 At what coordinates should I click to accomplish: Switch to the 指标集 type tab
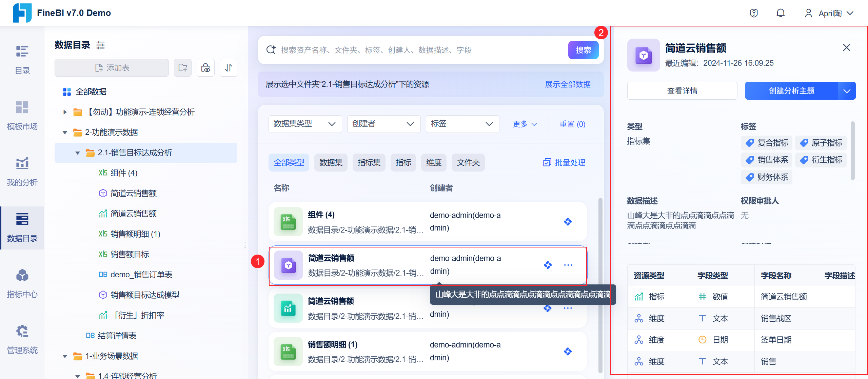369,163
